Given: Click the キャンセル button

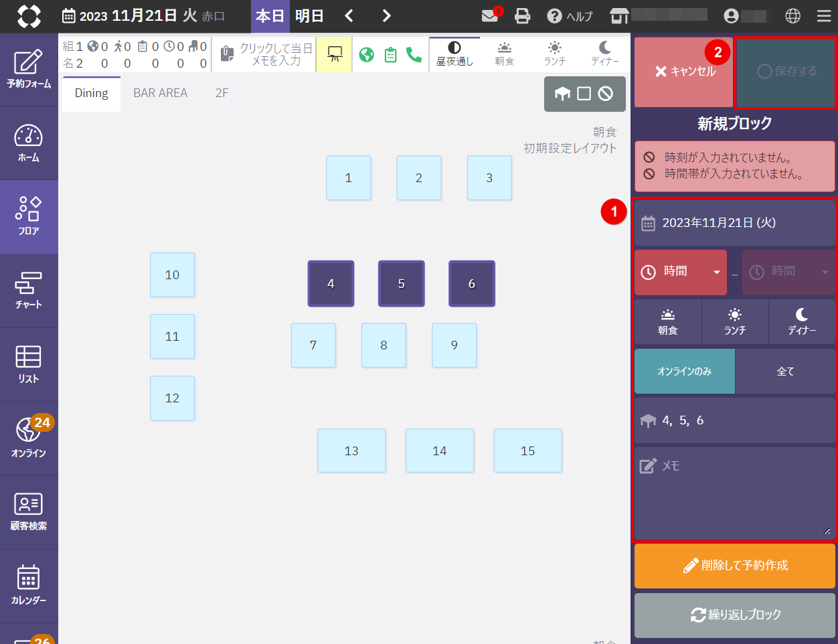Looking at the screenshot, I should click(x=683, y=72).
